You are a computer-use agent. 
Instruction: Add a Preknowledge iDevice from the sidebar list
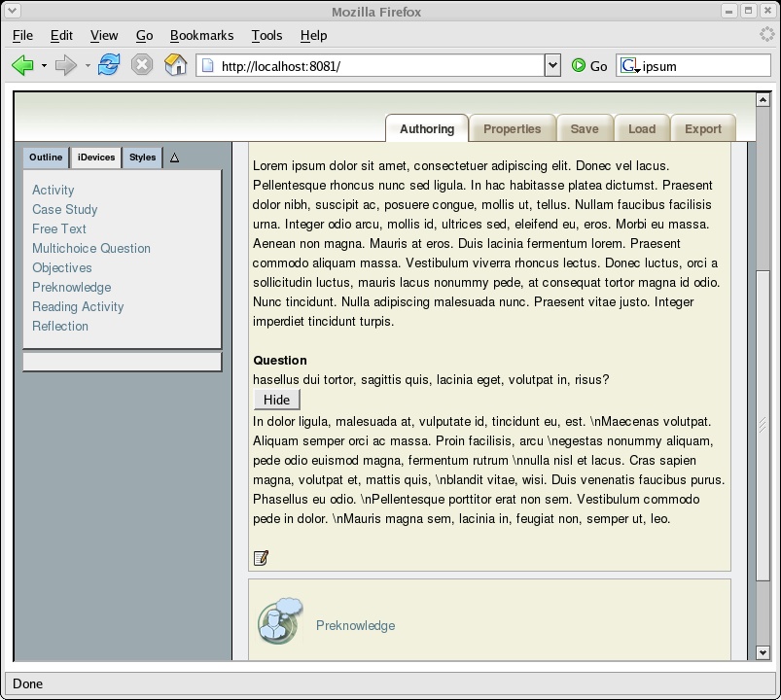72,287
